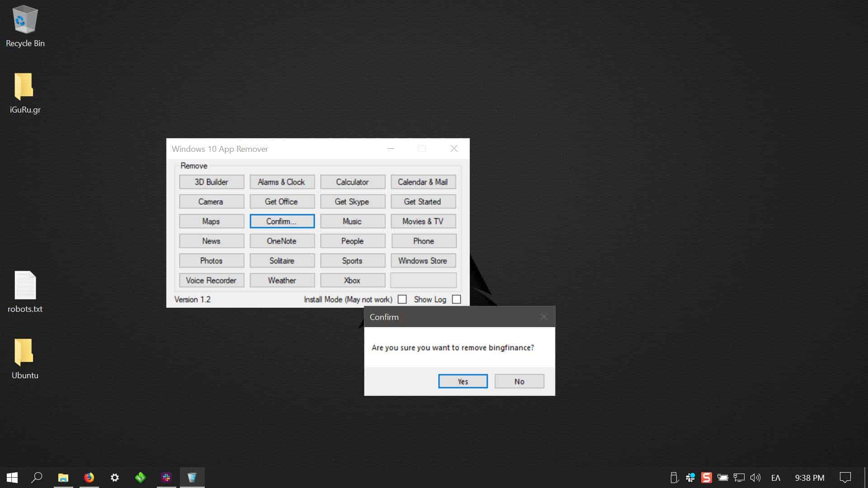868x488 pixels.
Task: Click the green diamond taskbar icon
Action: point(141,478)
